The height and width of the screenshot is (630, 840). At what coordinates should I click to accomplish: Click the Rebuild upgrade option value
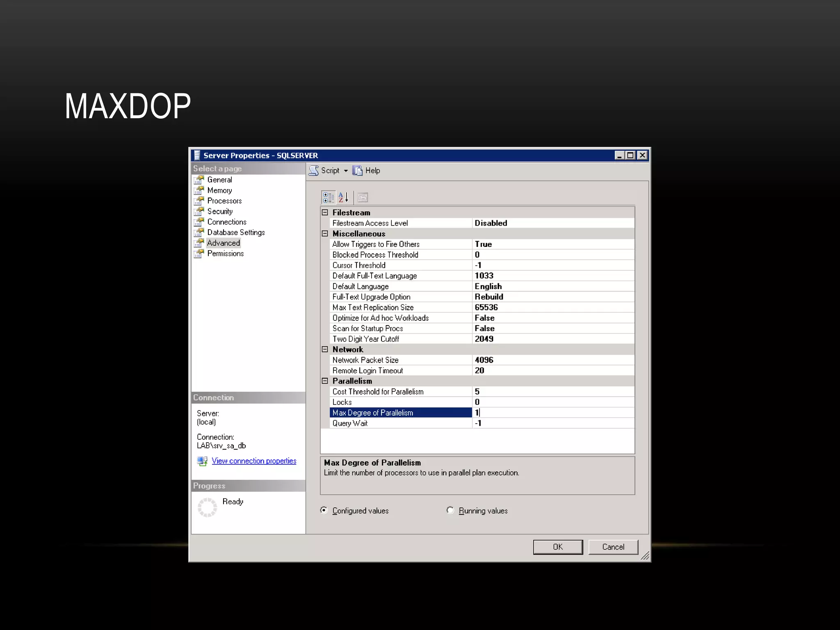point(489,297)
